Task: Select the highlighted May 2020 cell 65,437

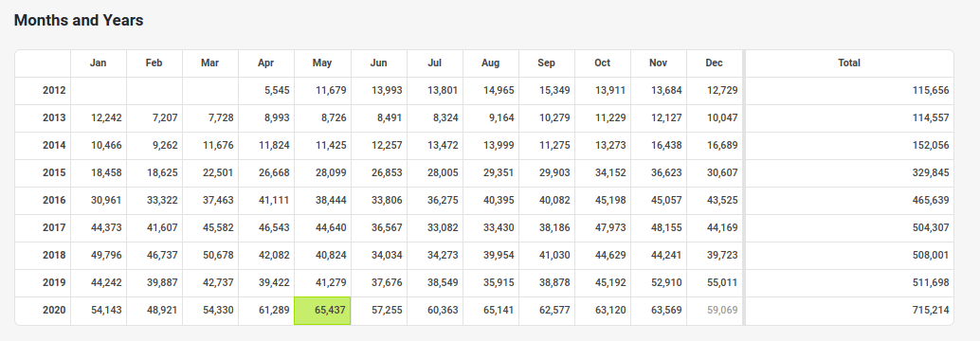Action: (x=322, y=311)
